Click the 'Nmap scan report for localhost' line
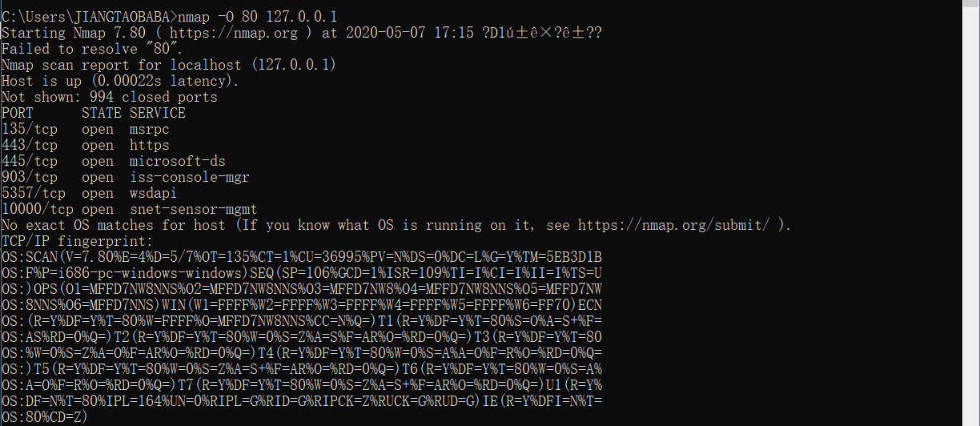 pyautogui.click(x=169, y=65)
